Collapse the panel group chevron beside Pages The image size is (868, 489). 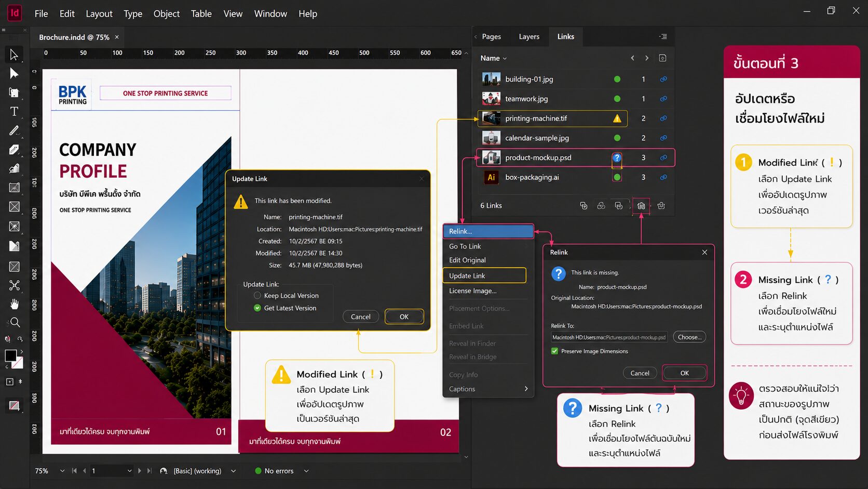(x=476, y=36)
